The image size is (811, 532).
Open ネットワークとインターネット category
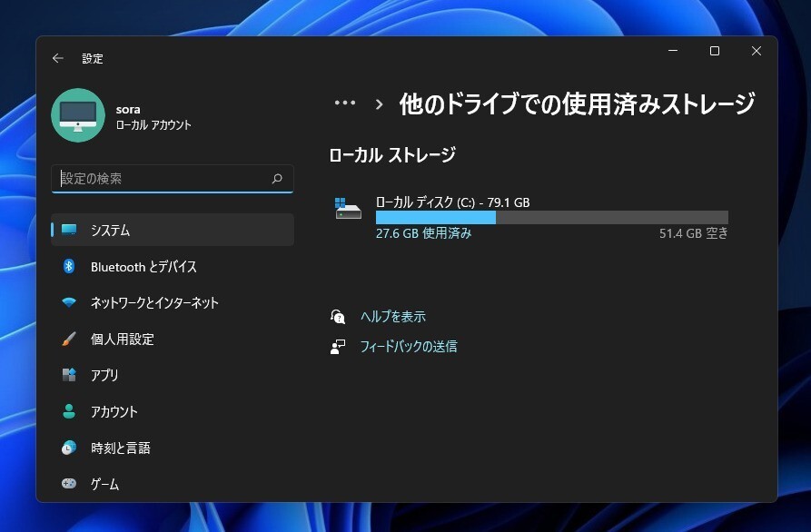[173, 302]
